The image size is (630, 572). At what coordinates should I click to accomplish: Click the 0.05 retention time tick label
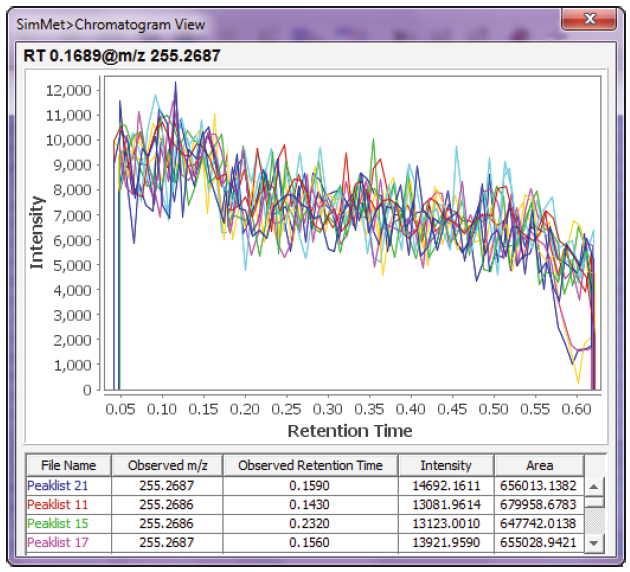[120, 409]
